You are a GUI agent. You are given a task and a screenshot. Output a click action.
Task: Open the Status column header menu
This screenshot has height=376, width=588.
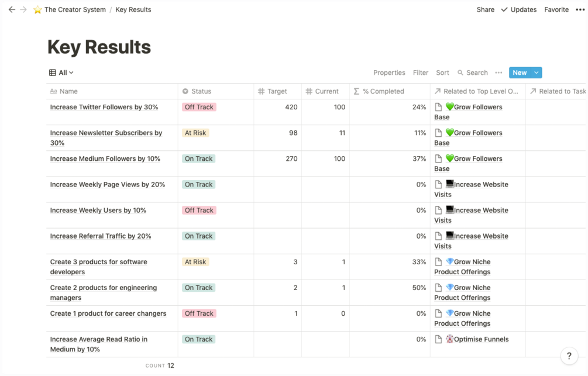(x=201, y=91)
